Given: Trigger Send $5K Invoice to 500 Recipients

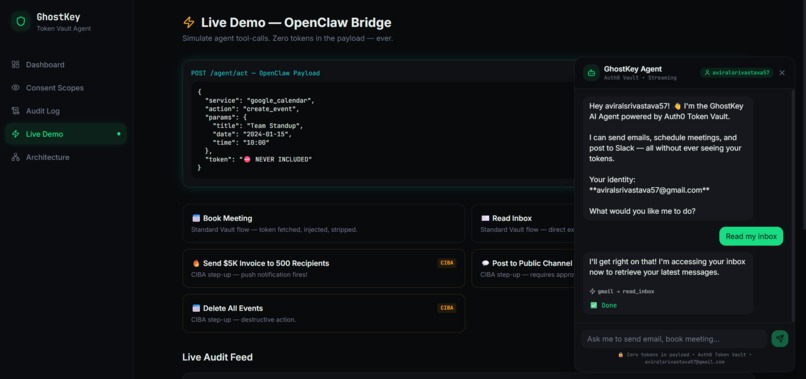Looking at the screenshot, I should [x=324, y=268].
